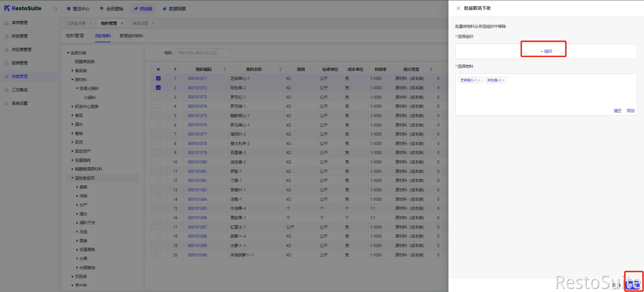This screenshot has width=644, height=292.
Task: Collapse the 原材料 tree node
Action: (x=72, y=80)
